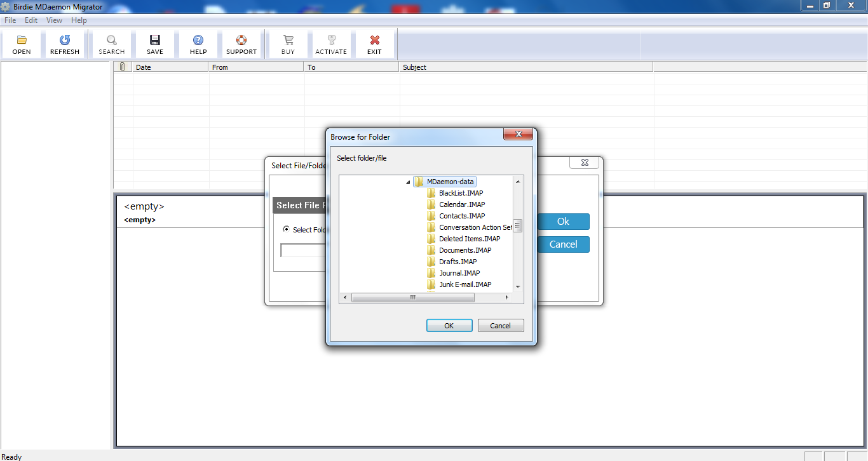
Task: Click the REFRESH toolbar icon
Action: [65, 40]
